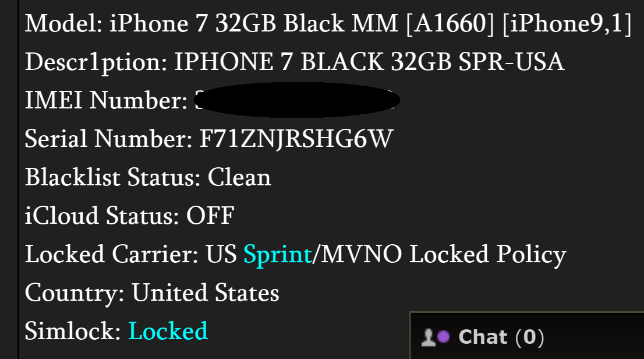
Task: Click the United States country value
Action: tap(206, 293)
